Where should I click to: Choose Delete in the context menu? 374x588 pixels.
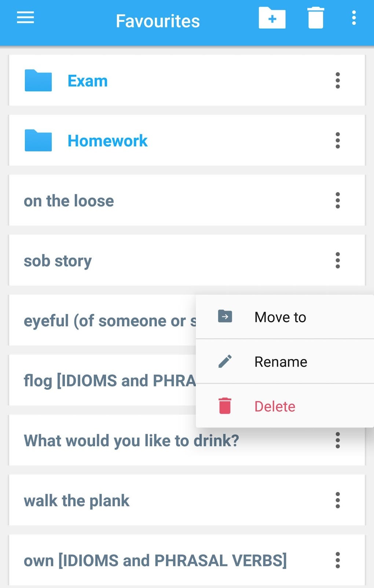(x=275, y=407)
